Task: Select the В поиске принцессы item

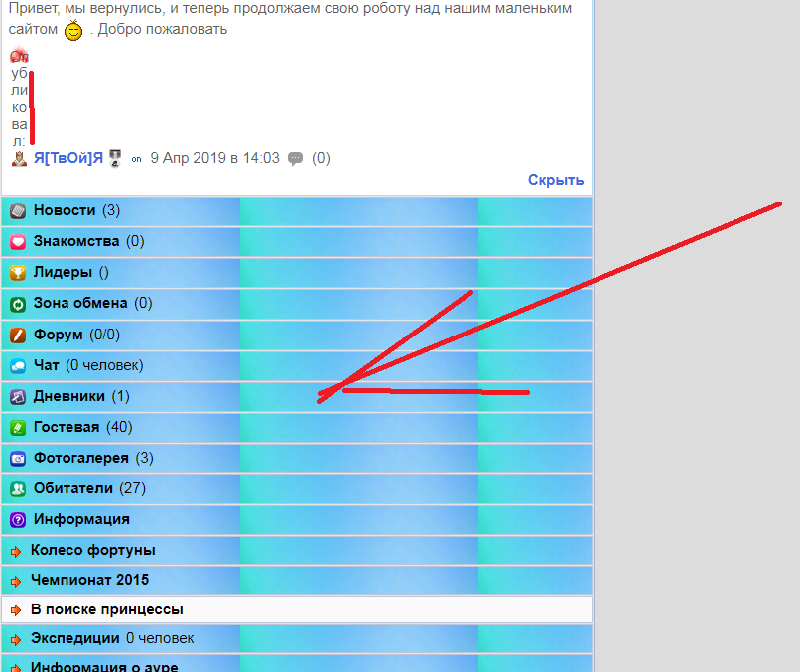Action: [x=106, y=609]
